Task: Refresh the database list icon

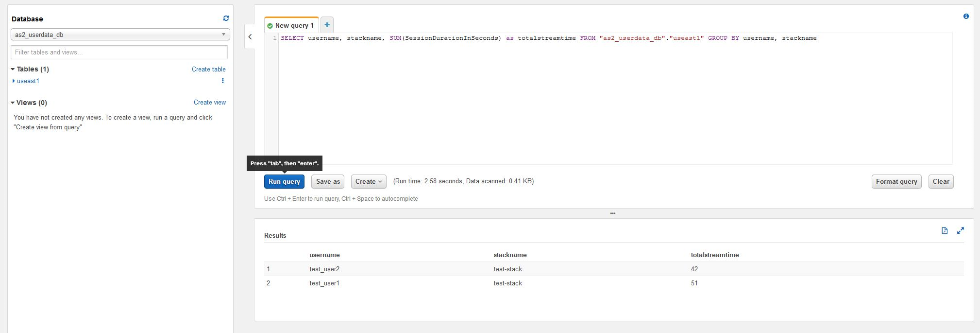Action: click(x=226, y=18)
